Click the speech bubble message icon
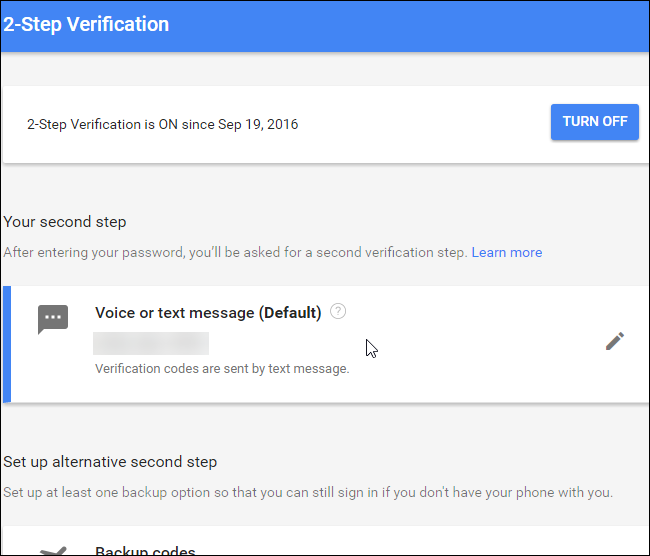Viewport: 650px width, 556px height. tap(53, 319)
